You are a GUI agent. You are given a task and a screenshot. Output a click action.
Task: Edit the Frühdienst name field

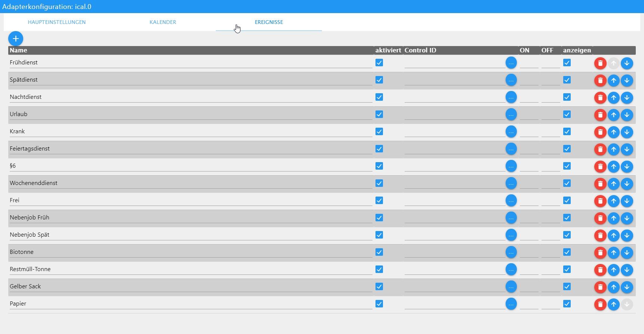click(x=191, y=63)
